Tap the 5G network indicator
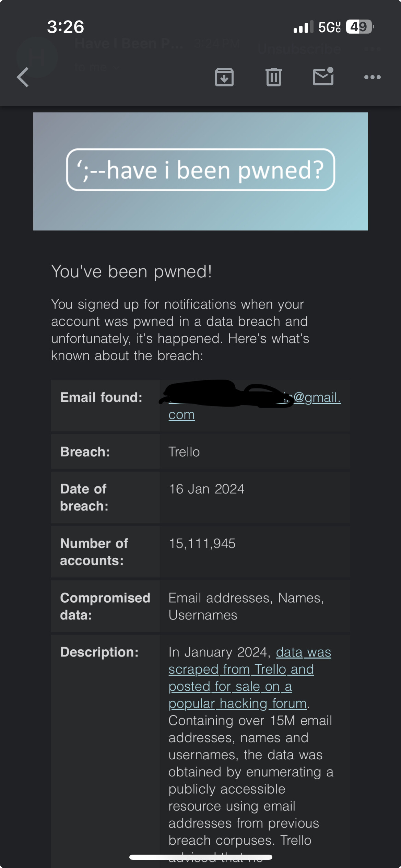The height and width of the screenshot is (868, 401). (x=329, y=27)
